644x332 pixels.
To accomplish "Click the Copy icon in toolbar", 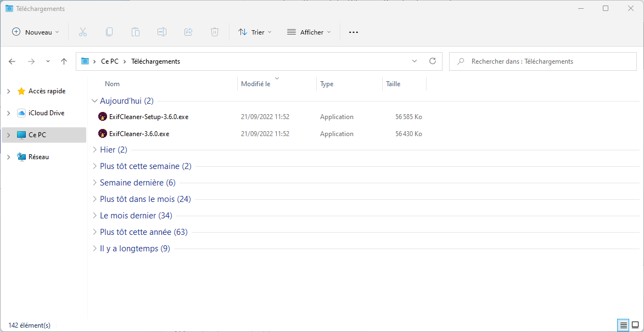I will pyautogui.click(x=109, y=32).
